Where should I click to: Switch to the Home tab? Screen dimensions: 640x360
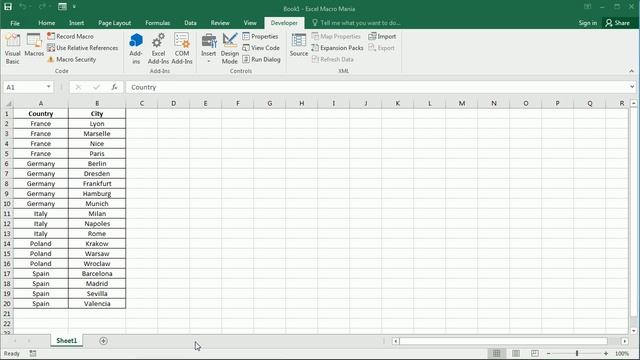47,23
